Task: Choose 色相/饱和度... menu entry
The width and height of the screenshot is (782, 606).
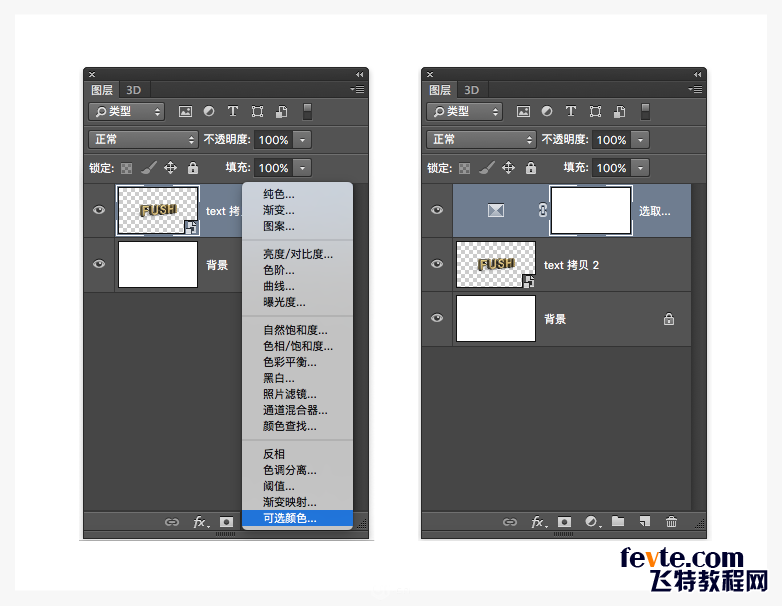Action: (297, 346)
